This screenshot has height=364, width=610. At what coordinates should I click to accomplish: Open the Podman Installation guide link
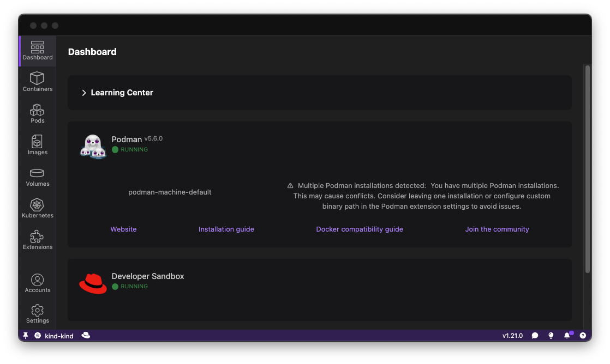(226, 229)
